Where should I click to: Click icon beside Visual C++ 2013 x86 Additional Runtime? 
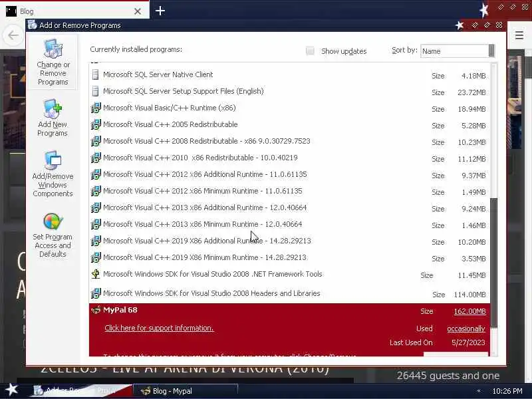point(96,207)
